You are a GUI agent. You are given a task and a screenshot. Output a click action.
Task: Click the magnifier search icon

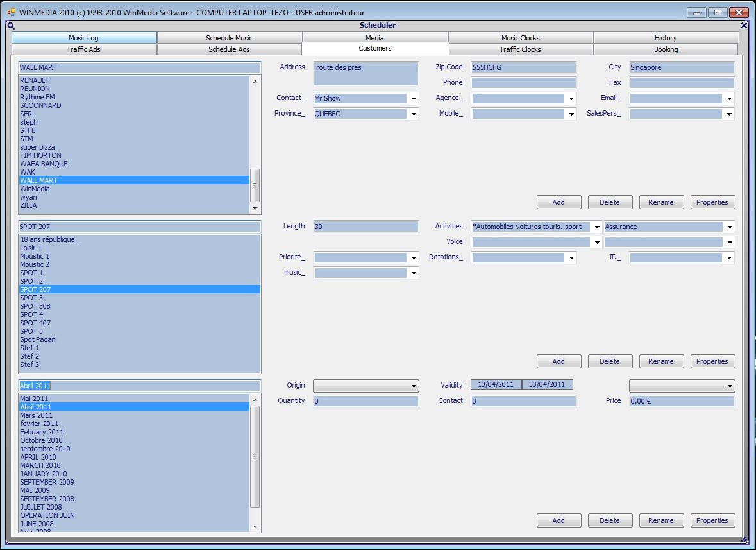point(11,26)
